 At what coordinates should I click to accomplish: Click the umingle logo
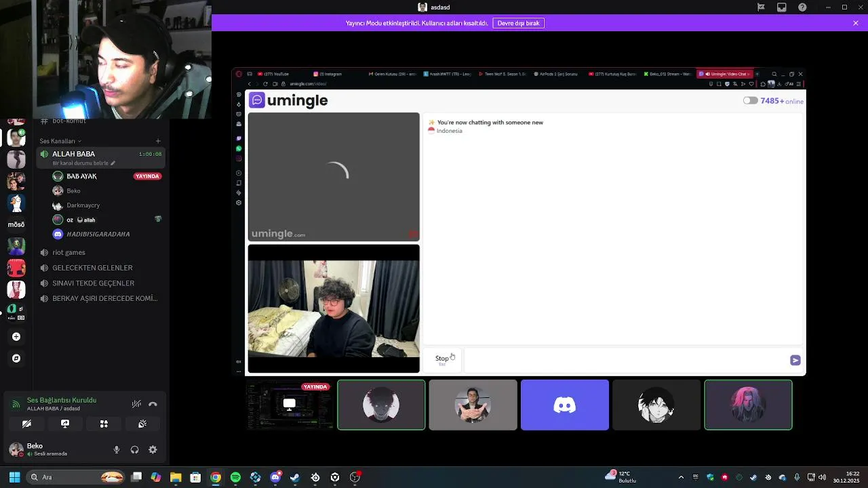click(289, 100)
